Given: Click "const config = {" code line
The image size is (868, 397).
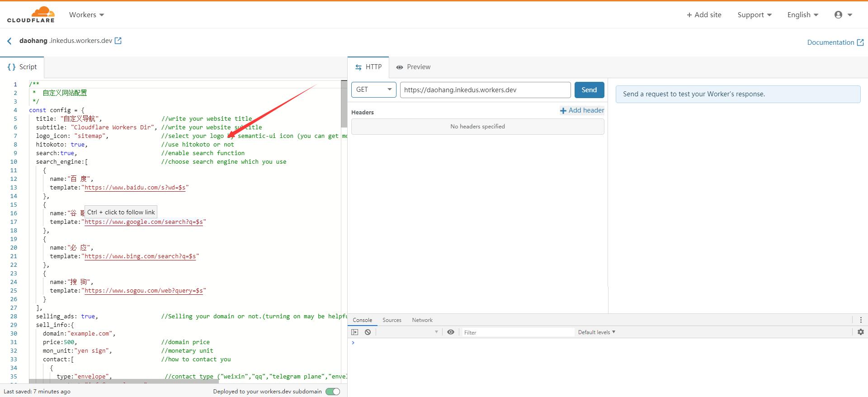Looking at the screenshot, I should coord(57,110).
